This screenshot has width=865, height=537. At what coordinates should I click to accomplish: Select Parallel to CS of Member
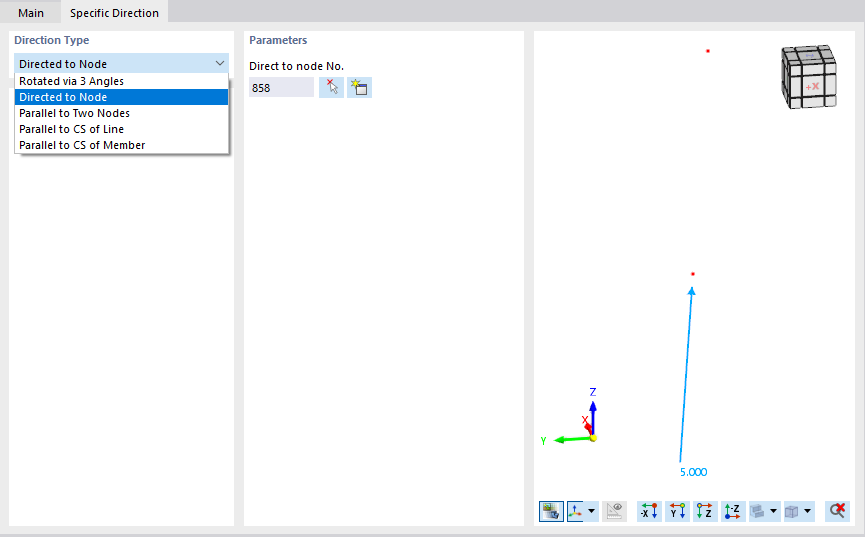click(121, 145)
